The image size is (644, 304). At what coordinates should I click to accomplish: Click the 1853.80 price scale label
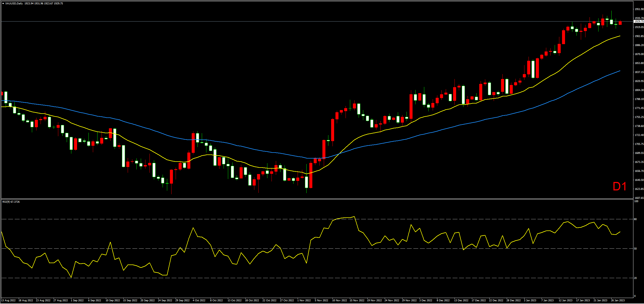click(639, 63)
